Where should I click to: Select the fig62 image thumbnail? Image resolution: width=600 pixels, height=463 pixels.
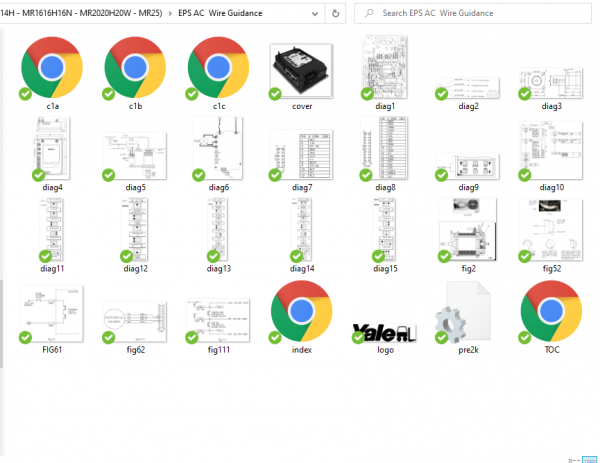(135, 321)
